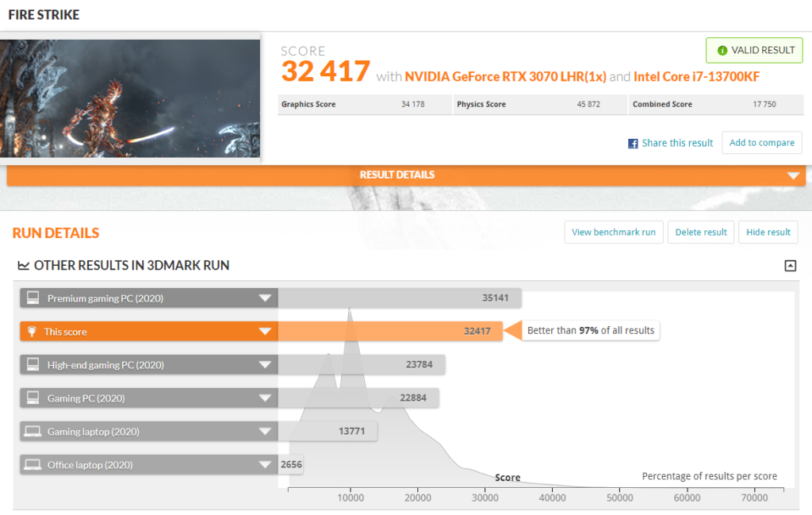Click the Office laptop score 2656
Viewport: 812px width, 515px height.
coord(291,464)
